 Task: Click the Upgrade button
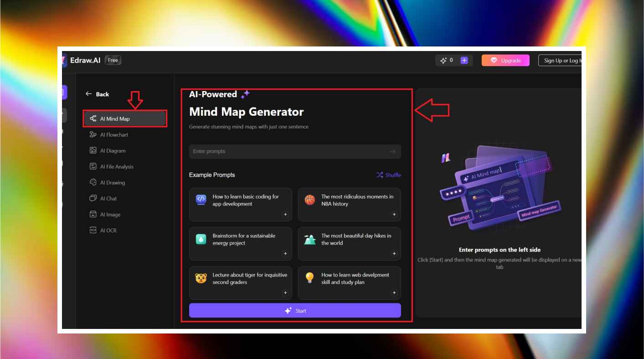point(505,61)
